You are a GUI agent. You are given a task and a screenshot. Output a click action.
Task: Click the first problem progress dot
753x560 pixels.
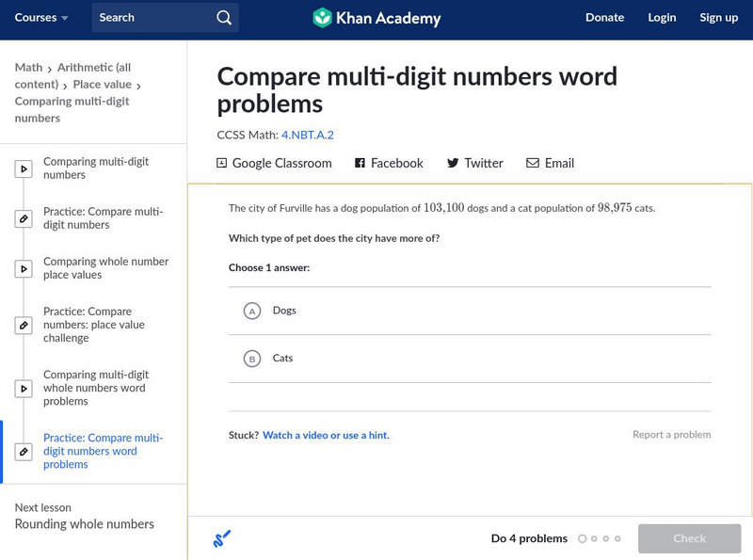coord(583,539)
